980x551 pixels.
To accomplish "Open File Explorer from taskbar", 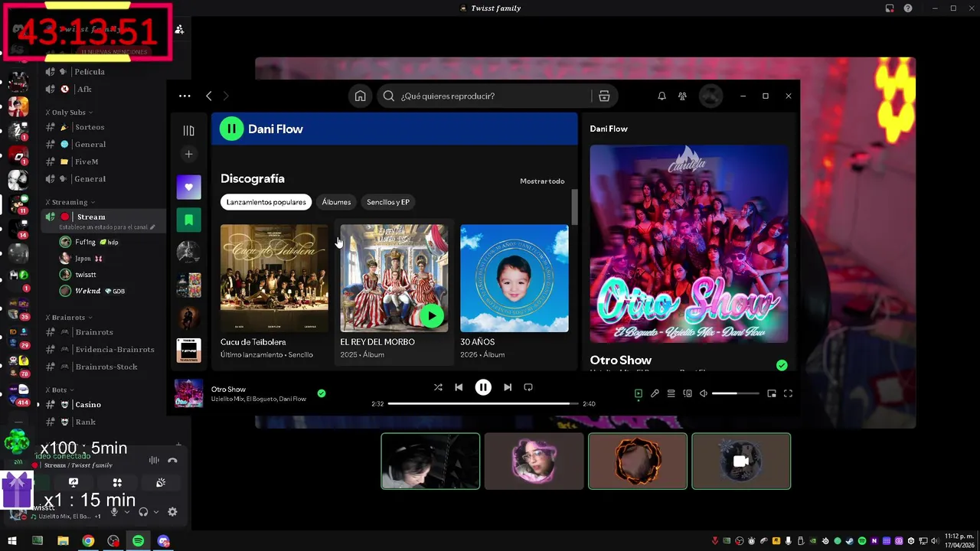I will click(x=63, y=541).
